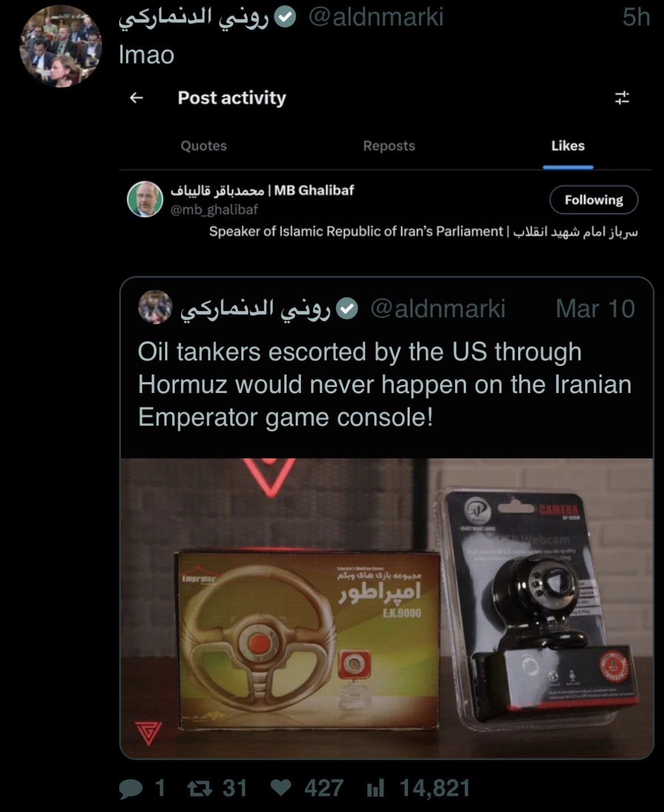
Task: Tap verified badge next to top author name
Action: tap(285, 18)
